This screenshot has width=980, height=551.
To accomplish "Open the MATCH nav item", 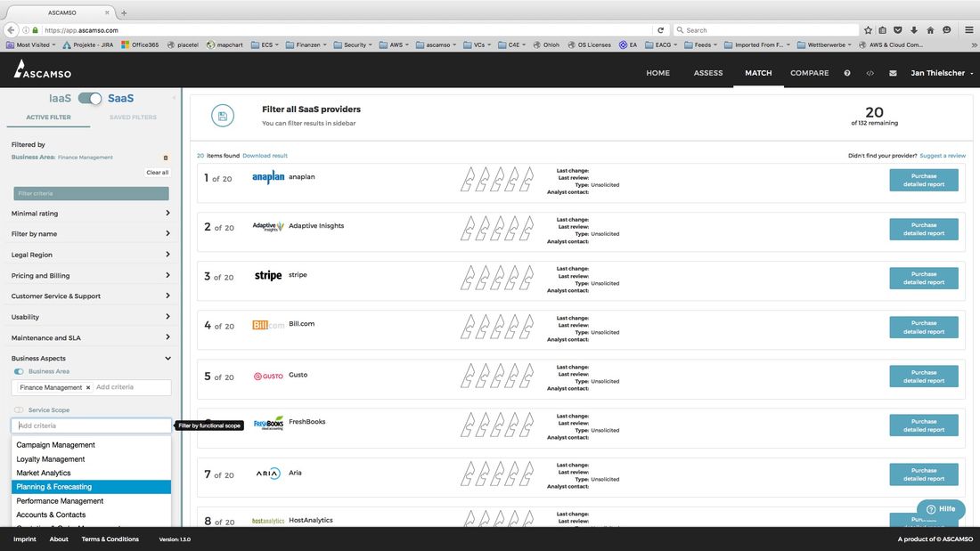I will pos(758,73).
